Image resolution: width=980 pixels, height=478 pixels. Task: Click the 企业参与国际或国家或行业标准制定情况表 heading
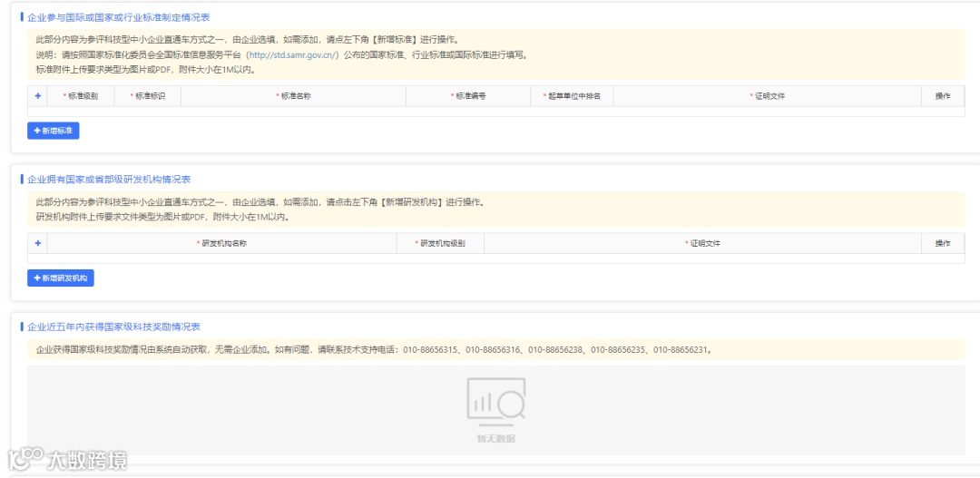tap(119, 17)
